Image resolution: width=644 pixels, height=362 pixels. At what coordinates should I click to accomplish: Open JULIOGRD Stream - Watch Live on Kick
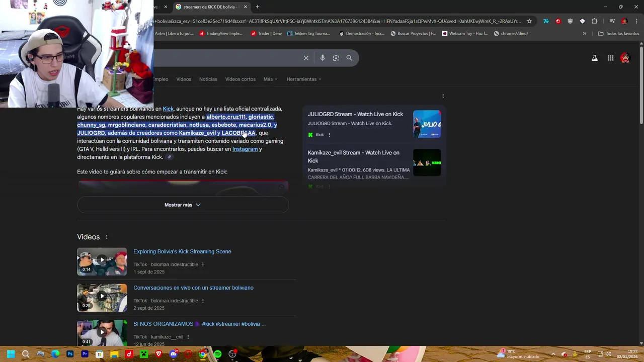pos(355,114)
